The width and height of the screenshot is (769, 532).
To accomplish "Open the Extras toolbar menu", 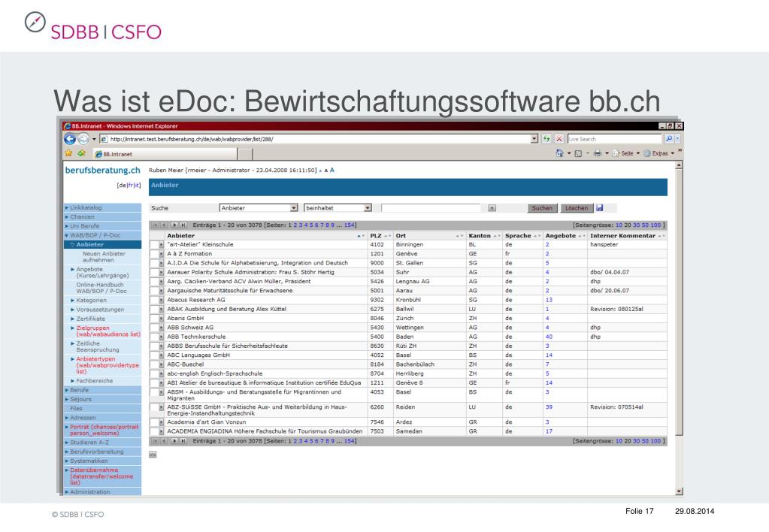I will click(x=659, y=153).
